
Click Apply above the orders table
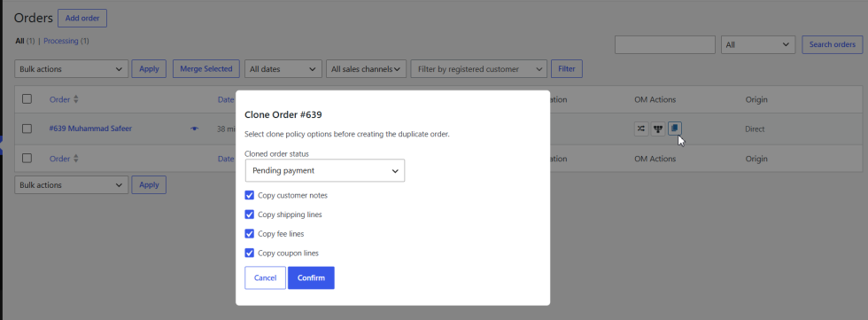[149, 69]
